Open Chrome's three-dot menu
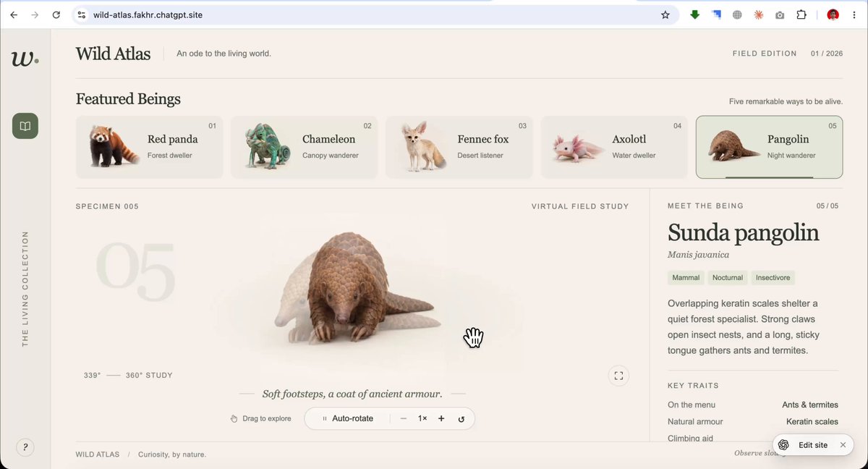Viewport: 868px width, 469px height. point(854,14)
